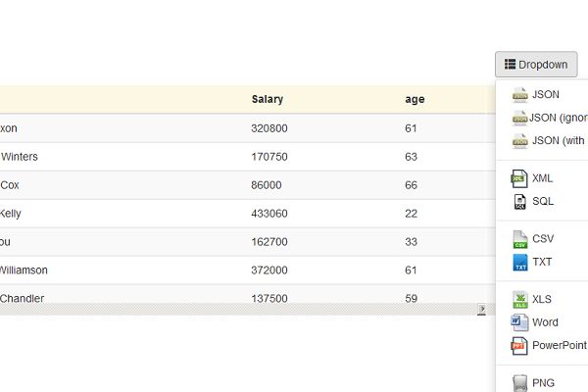Click the age column header
The image size is (588, 392).
pos(415,99)
